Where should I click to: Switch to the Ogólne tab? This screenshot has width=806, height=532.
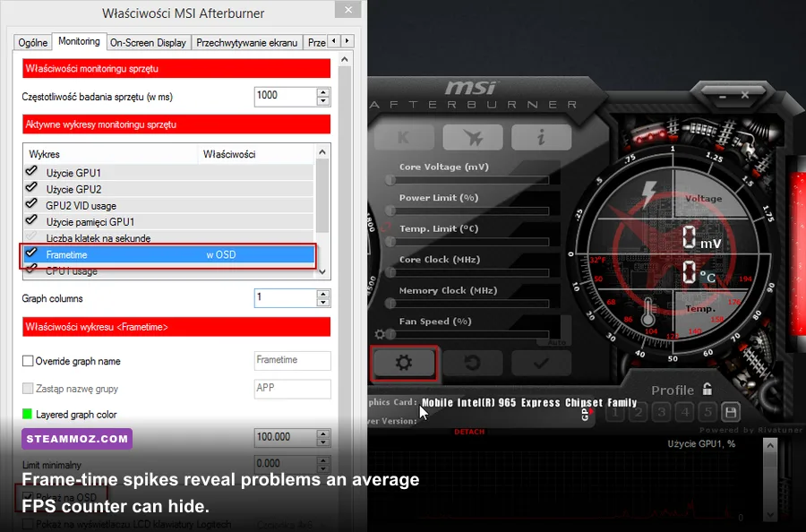[x=33, y=43]
